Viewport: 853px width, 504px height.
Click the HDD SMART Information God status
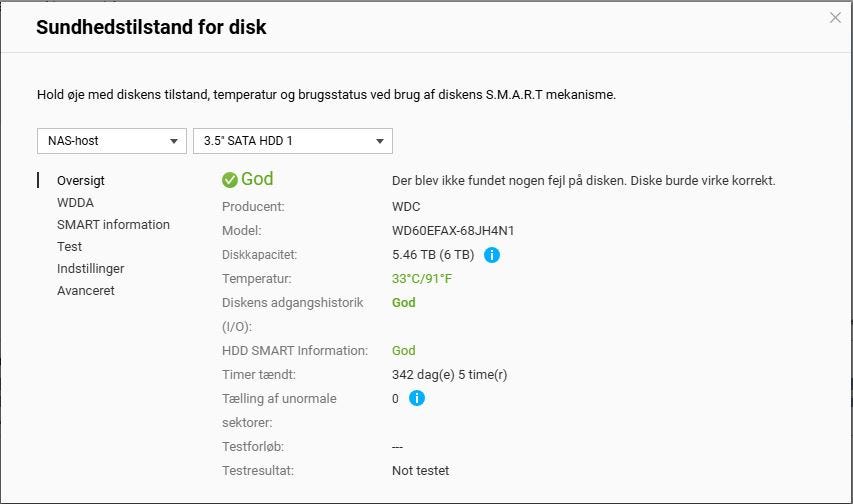click(x=403, y=351)
